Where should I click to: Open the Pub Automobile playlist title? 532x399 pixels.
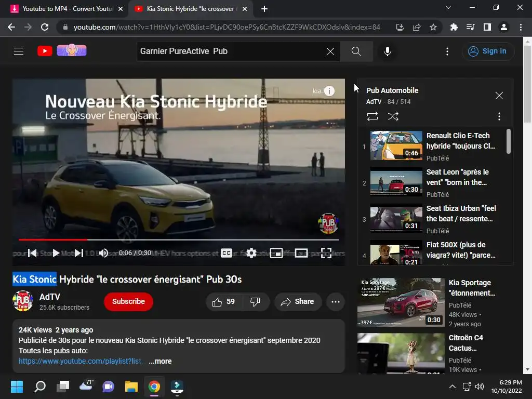coord(392,90)
